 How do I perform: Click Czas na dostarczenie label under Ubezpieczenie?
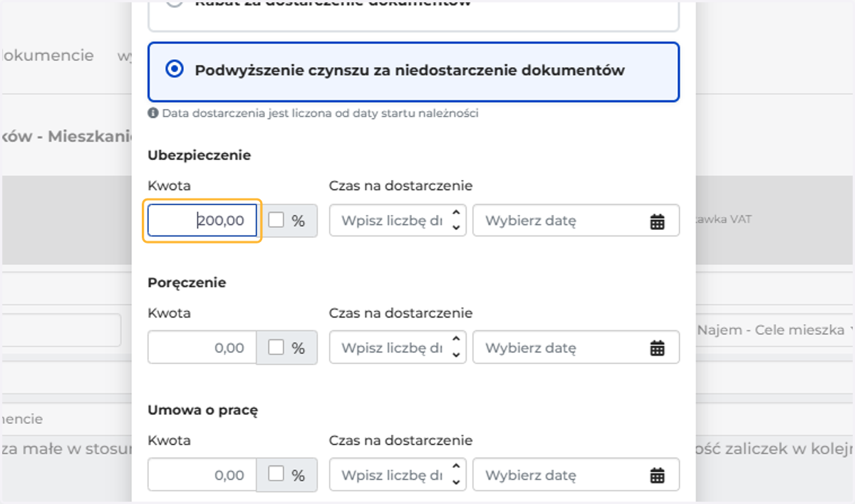(400, 186)
